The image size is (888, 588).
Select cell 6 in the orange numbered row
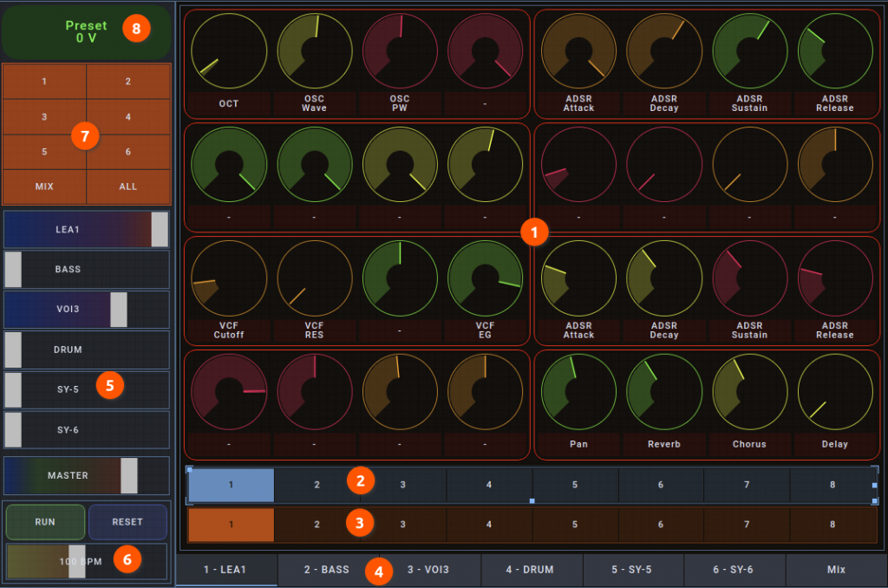click(661, 525)
